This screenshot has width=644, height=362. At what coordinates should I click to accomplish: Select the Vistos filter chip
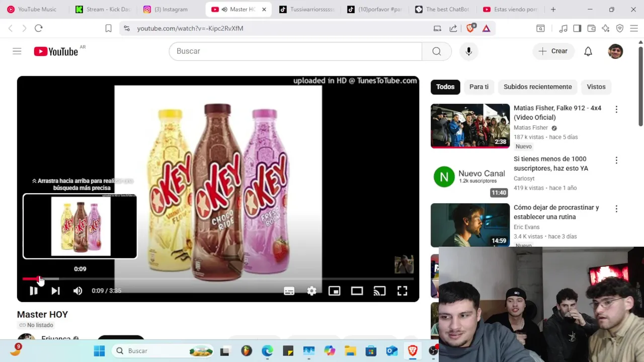click(596, 86)
